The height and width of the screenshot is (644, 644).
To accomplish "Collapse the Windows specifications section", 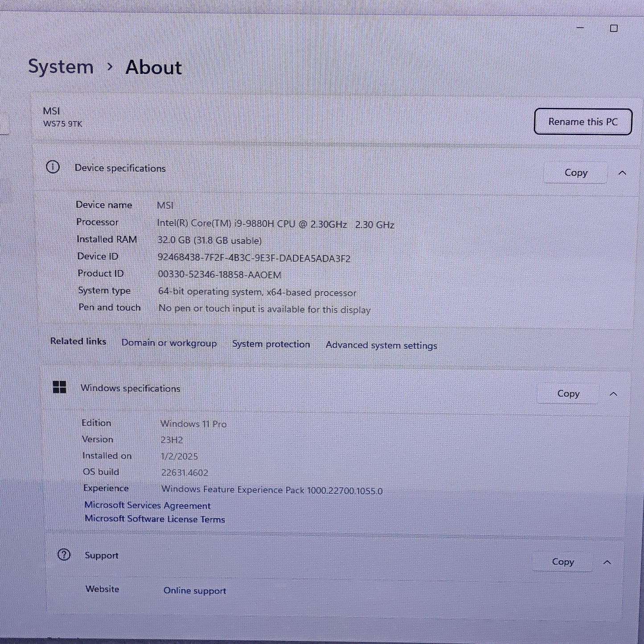I will point(613,394).
